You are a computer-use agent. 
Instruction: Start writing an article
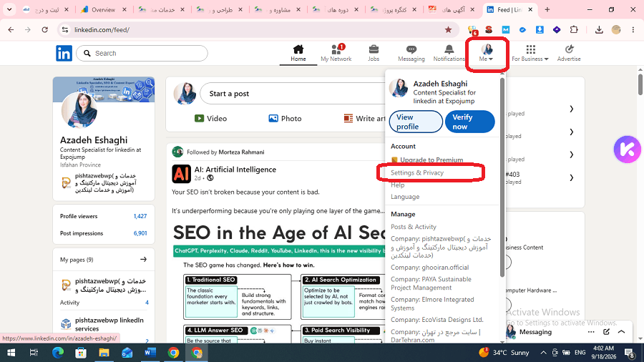click(364, 118)
